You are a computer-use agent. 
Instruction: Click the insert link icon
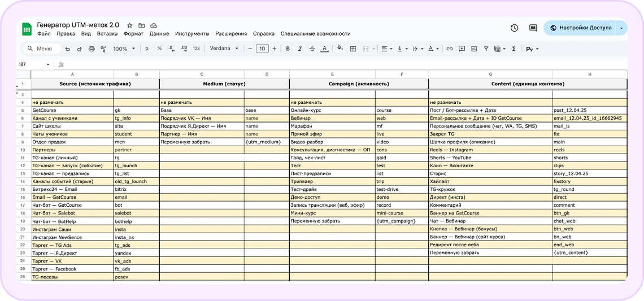(x=450, y=49)
